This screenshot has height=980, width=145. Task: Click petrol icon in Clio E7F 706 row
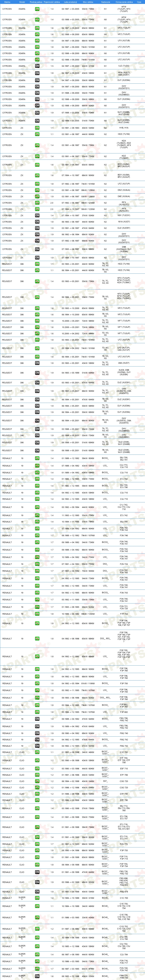tap(37, 775)
